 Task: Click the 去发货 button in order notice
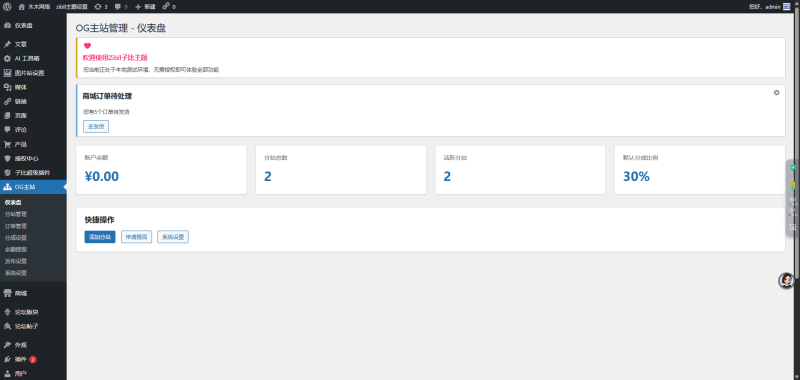click(x=96, y=126)
